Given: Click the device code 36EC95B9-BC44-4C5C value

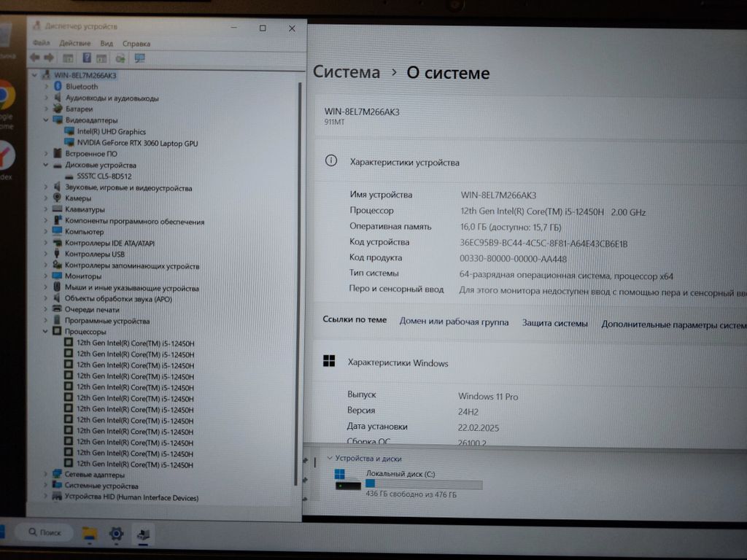Looking at the screenshot, I should 543,244.
